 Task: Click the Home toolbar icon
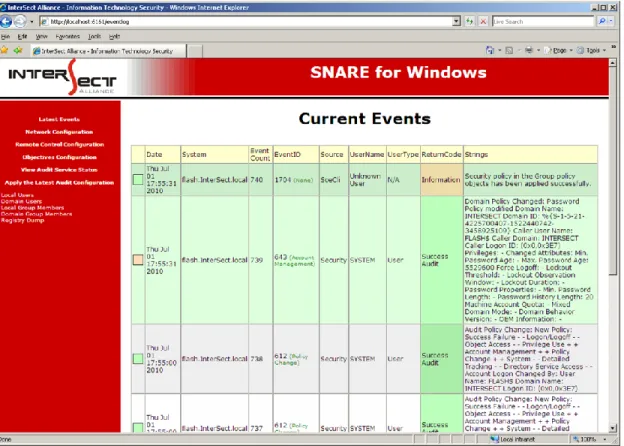[x=490, y=51]
